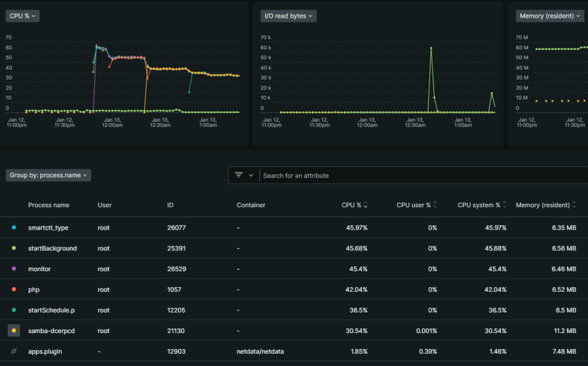Open the Memory (resident) chart dropdown
Screen dimensions: 588x366
[549, 16]
